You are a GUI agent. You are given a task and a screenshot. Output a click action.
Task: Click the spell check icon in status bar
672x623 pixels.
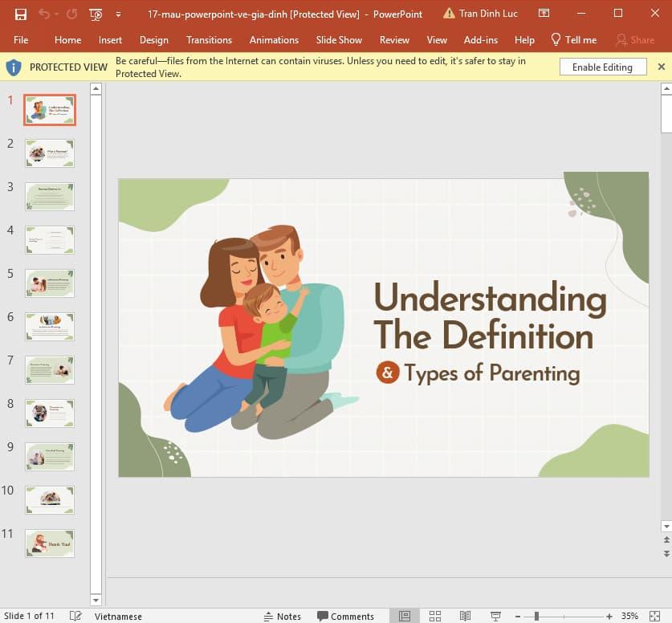(75, 616)
